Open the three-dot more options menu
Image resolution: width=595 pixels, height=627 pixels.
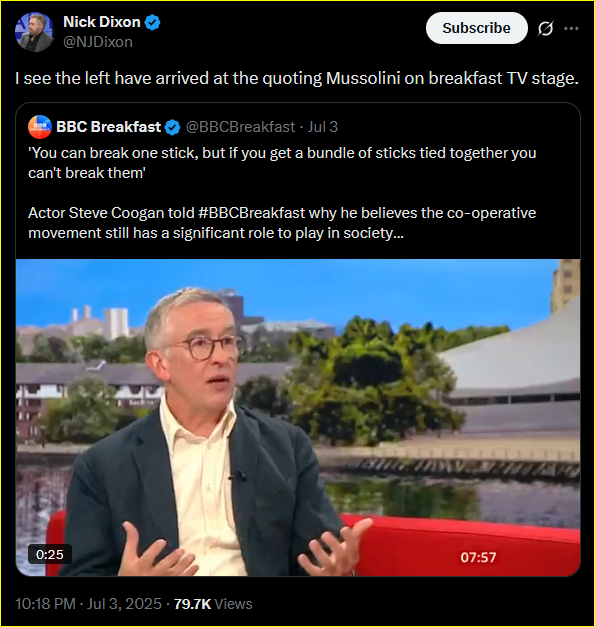pos(571,28)
